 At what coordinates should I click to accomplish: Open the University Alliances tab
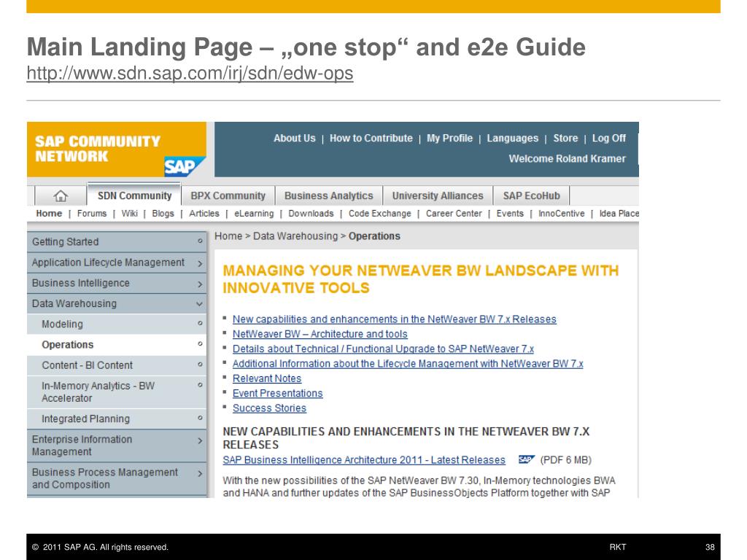(x=438, y=195)
